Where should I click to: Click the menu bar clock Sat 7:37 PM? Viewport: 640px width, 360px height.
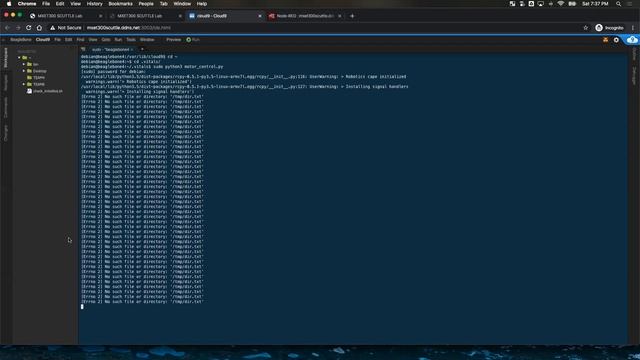click(596, 4)
